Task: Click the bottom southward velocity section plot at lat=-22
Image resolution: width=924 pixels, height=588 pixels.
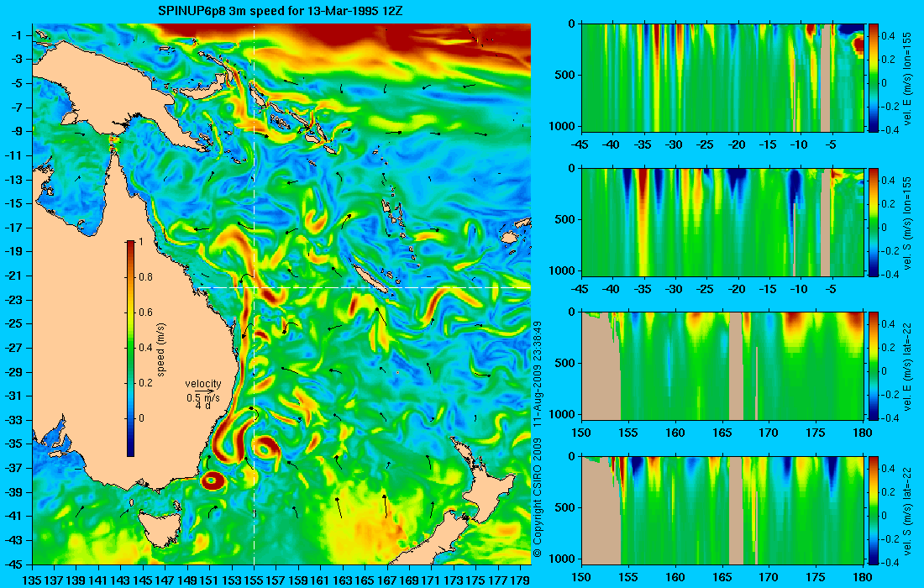Action: click(722, 510)
